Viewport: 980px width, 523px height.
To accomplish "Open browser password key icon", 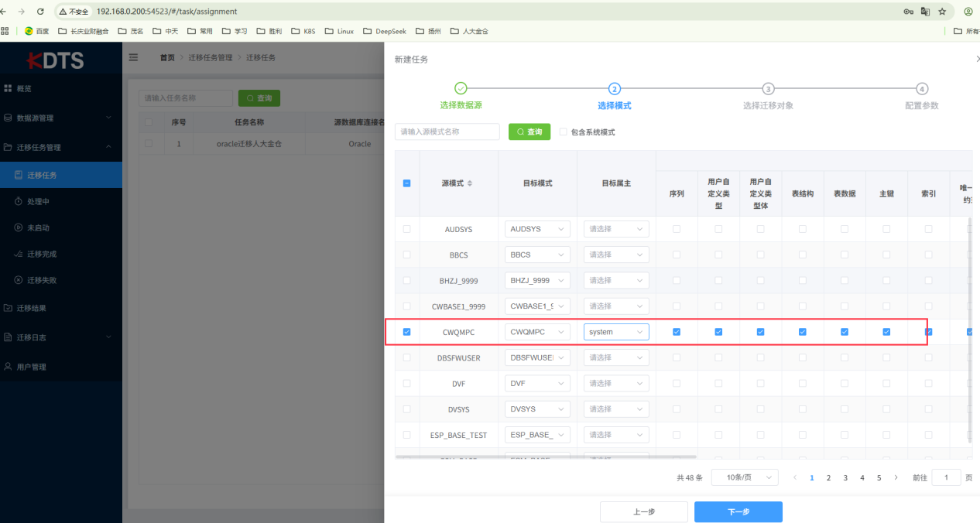I will (x=908, y=12).
